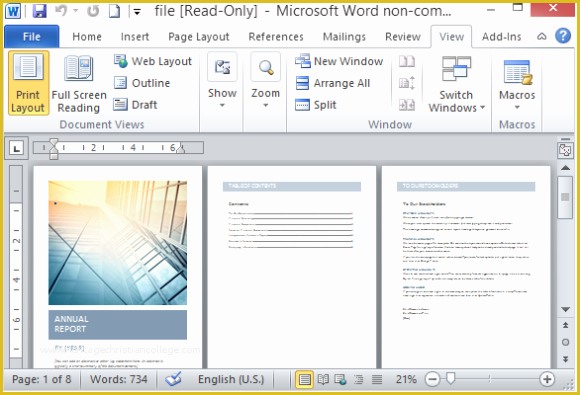Select Full Screen Reading status bar icon
The image size is (580, 395).
click(x=323, y=379)
